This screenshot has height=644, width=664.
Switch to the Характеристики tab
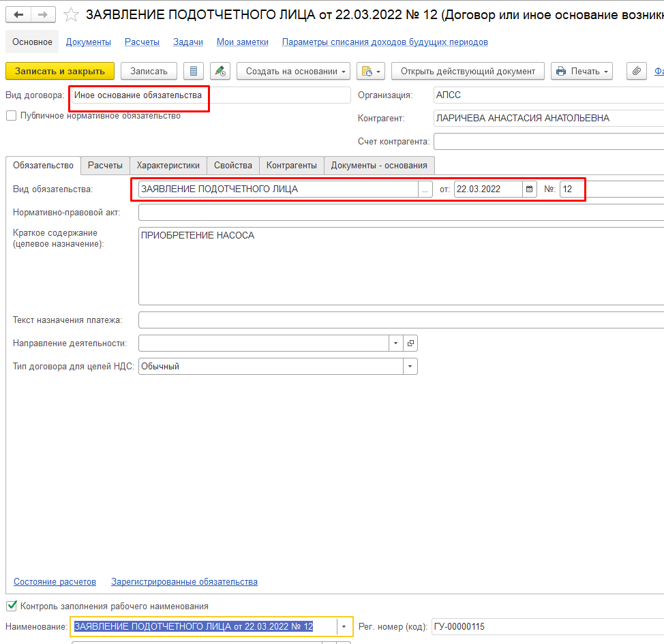pos(168,165)
